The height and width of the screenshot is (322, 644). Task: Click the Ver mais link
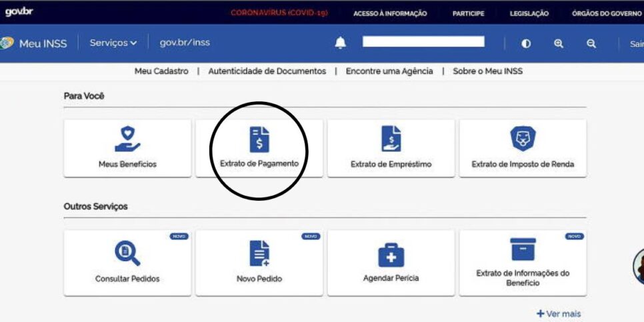point(559,314)
